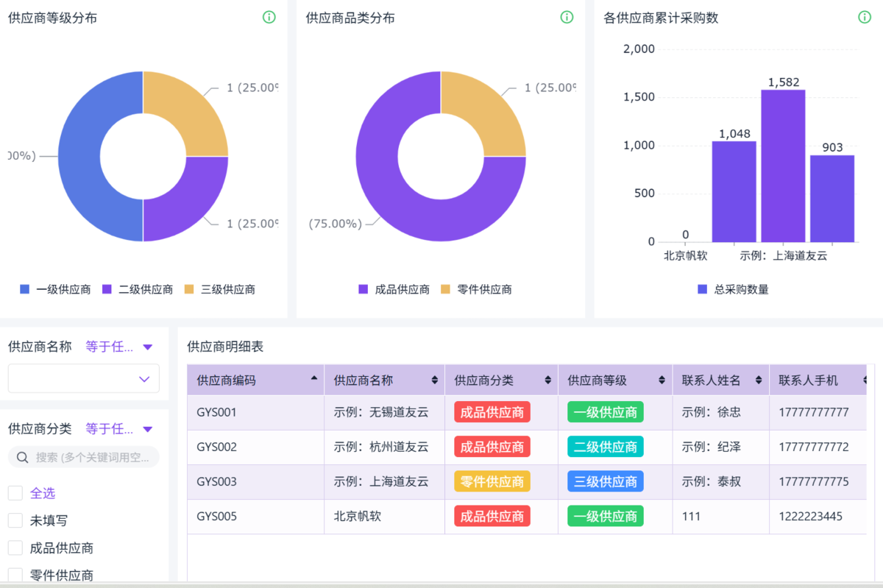Image resolution: width=883 pixels, height=588 pixels.
Task: Check the 全选 checkbox
Action: (15, 493)
